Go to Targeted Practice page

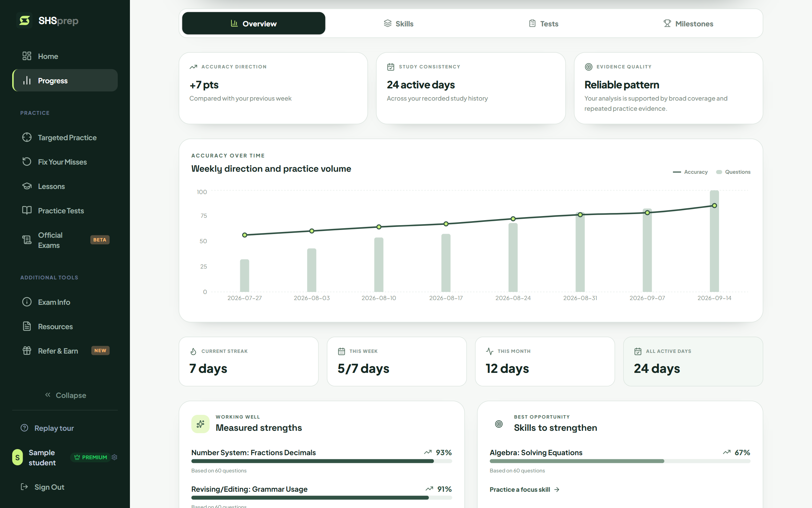65,137
